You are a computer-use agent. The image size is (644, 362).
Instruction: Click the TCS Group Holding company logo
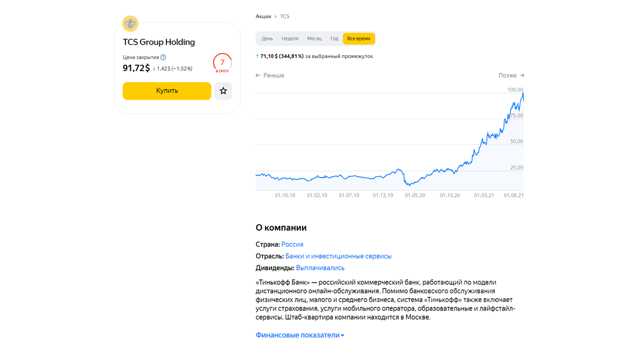(x=130, y=24)
